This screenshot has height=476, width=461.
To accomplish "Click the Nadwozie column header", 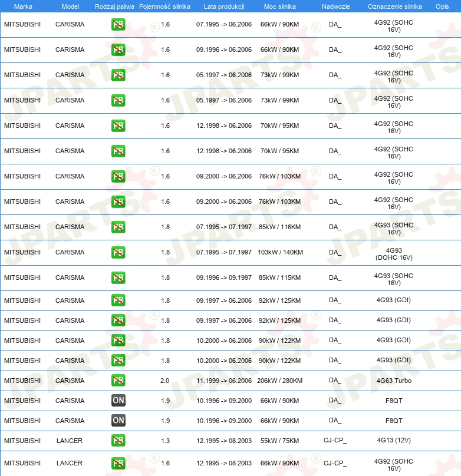I will point(336,6).
